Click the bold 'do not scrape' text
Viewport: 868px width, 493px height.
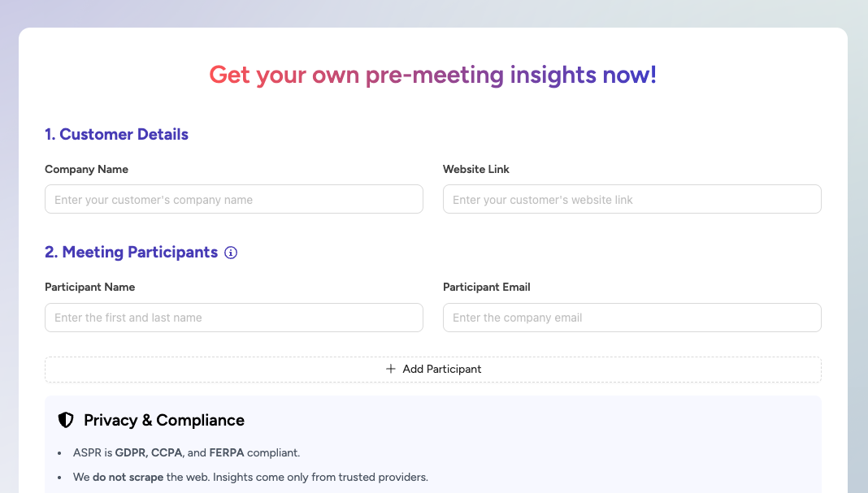click(128, 478)
